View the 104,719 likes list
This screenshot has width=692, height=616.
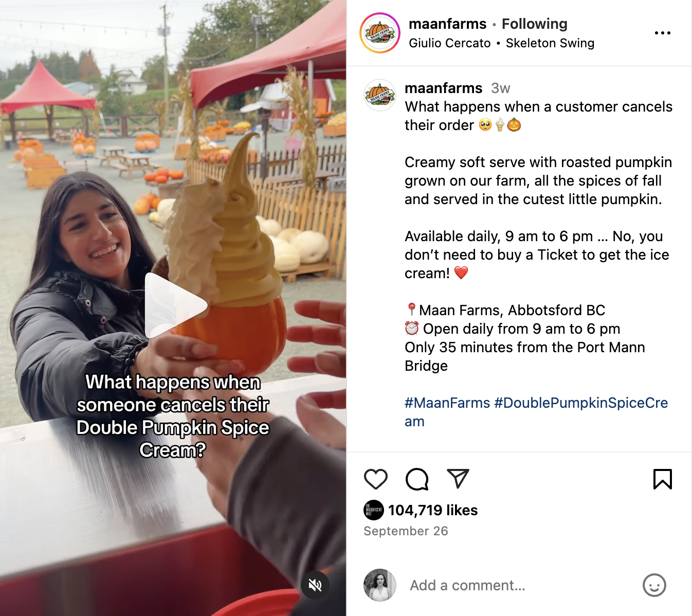[433, 510]
